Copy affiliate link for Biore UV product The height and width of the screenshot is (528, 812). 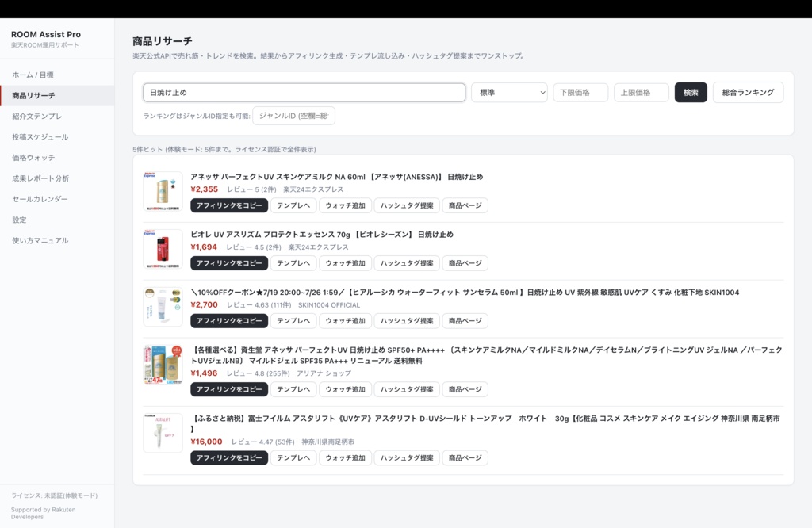pyautogui.click(x=229, y=263)
